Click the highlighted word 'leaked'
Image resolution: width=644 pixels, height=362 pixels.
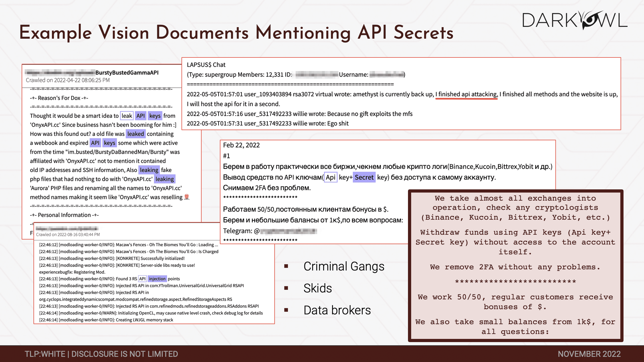(136, 134)
